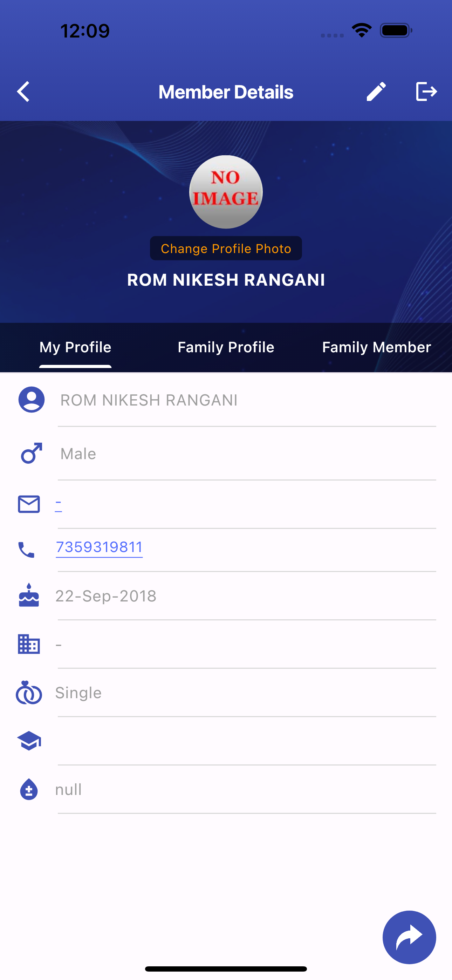Screen dimensions: 452x980
Task: Open the edit pencil icon
Action: click(376, 92)
